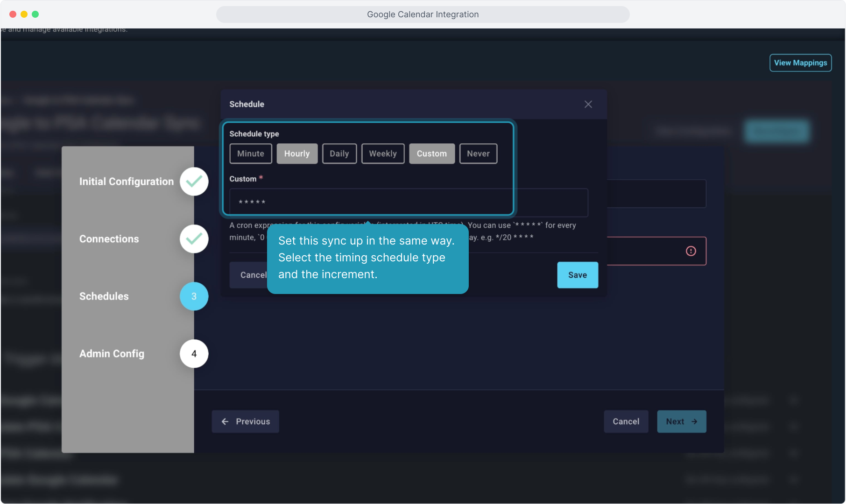Image resolution: width=846 pixels, height=504 pixels.
Task: Close the Schedule dialog with X icon
Action: [x=588, y=104]
